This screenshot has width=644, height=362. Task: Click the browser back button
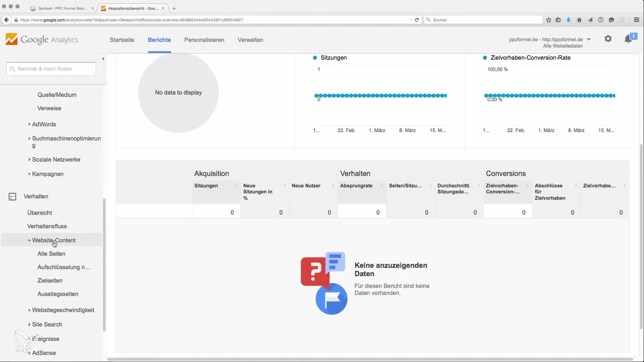click(x=6, y=20)
